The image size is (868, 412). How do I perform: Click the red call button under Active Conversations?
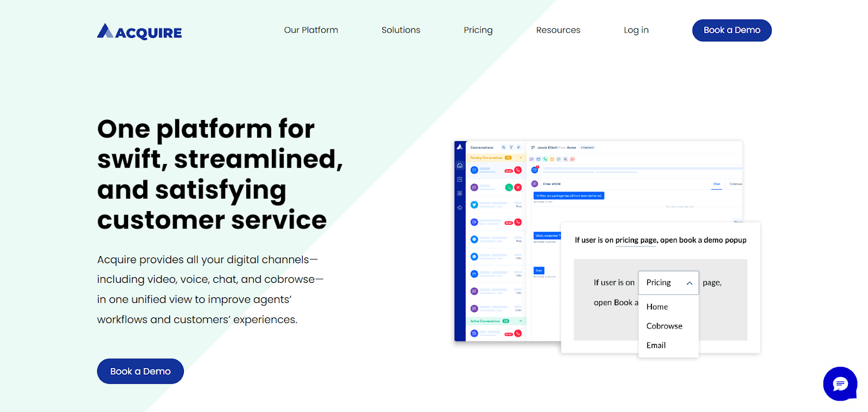click(518, 333)
